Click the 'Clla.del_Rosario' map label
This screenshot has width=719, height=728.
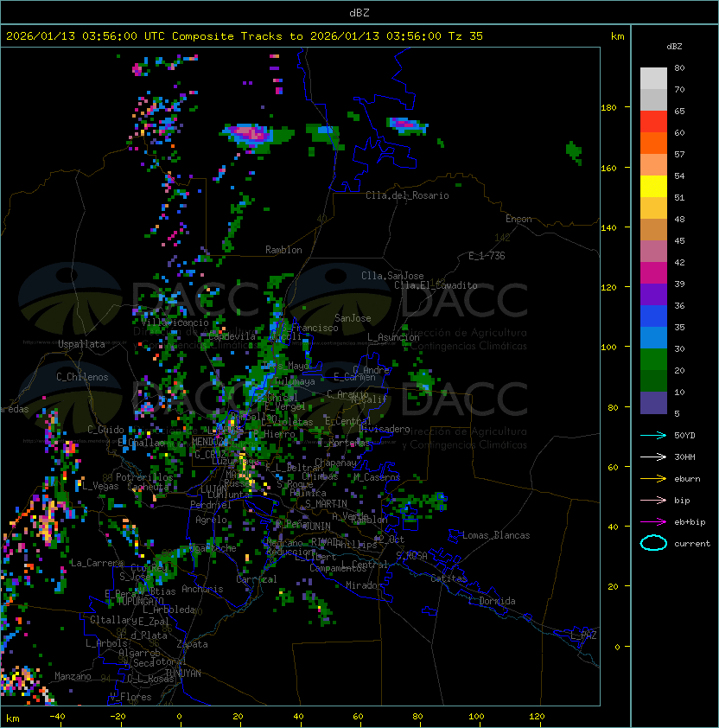[407, 195]
